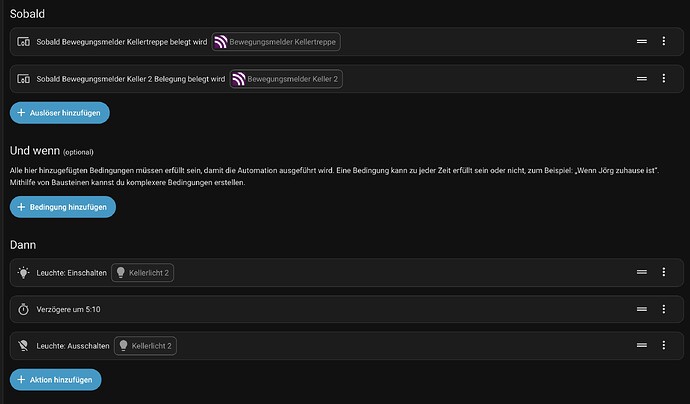
Task: Click drag handle of Keller 2 Belegung trigger
Action: point(642,79)
